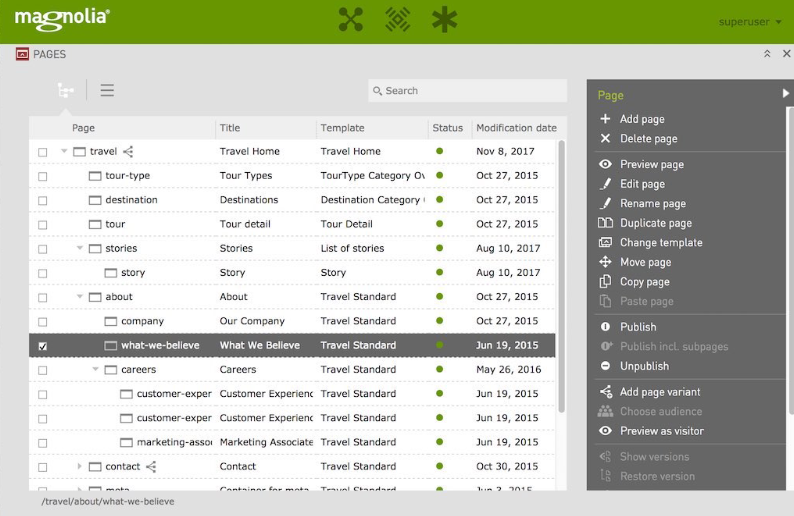Click Publish action label

pyautogui.click(x=638, y=327)
